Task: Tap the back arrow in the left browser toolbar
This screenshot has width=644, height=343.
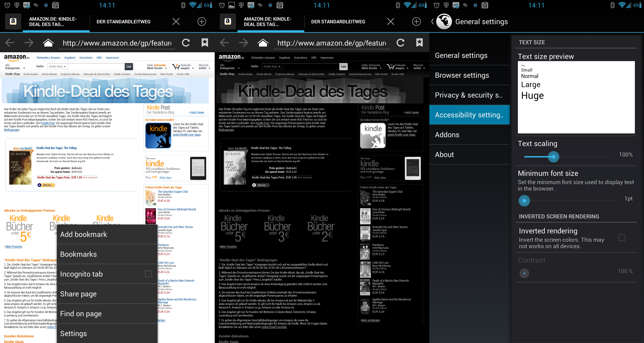Action: [10, 43]
